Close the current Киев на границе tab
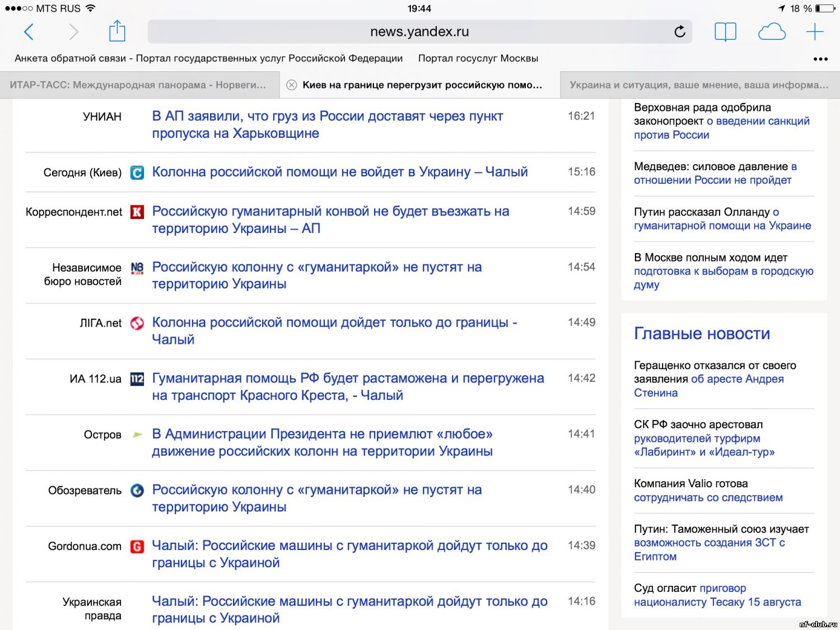The image size is (840, 630). pyautogui.click(x=291, y=85)
